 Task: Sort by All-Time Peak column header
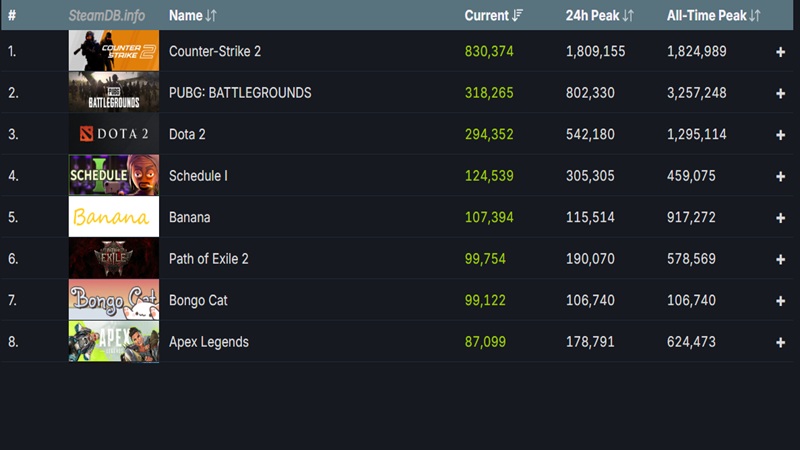(713, 16)
